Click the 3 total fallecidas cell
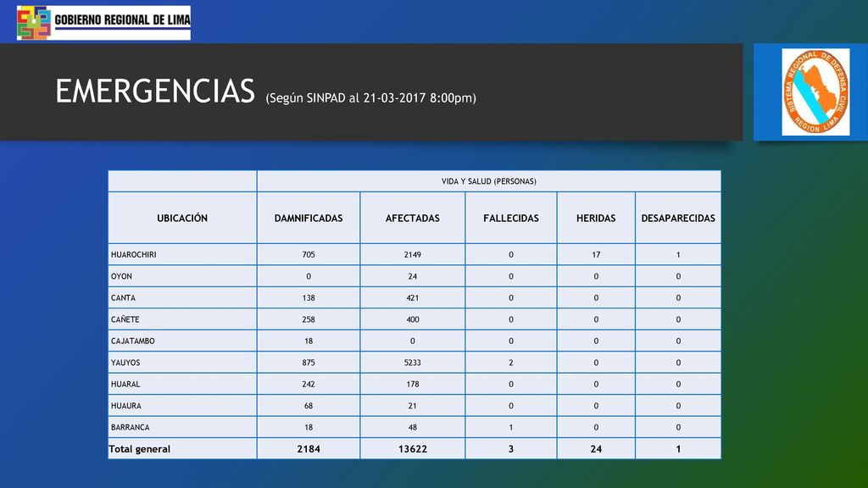Viewport: 868px width, 488px height. (x=511, y=449)
